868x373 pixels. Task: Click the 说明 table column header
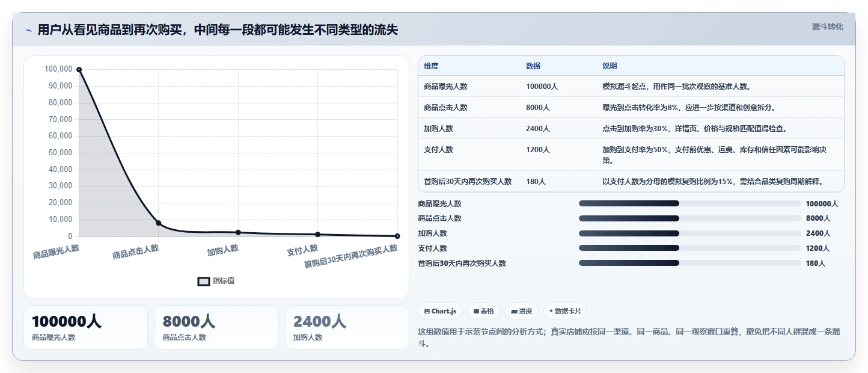point(610,66)
